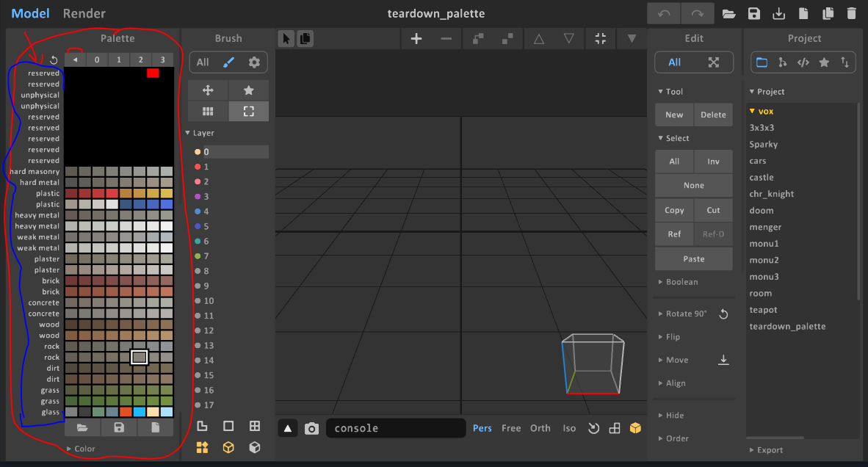Expand the Color section under palette

coord(84,449)
